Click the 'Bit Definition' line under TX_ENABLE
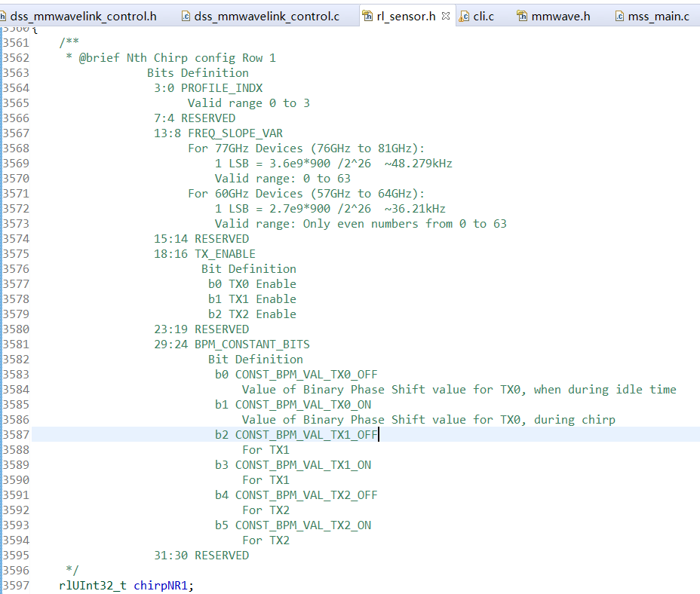This screenshot has height=594, width=700. [249, 269]
